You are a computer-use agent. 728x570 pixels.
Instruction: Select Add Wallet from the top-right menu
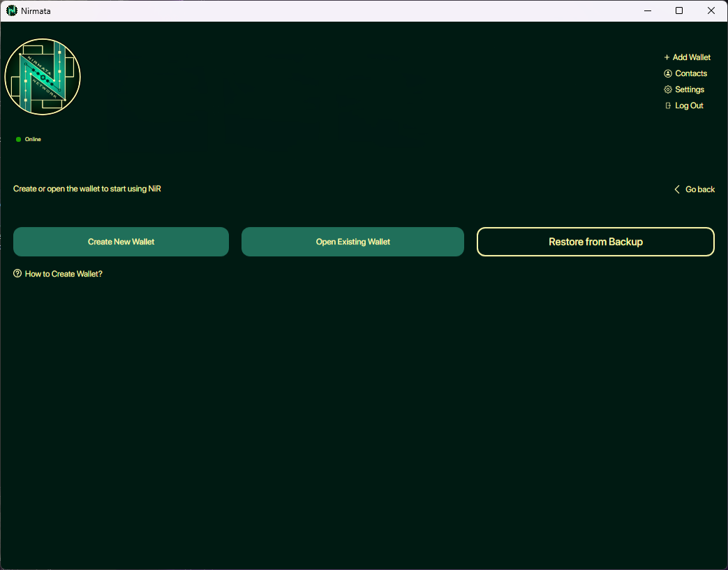click(x=692, y=57)
